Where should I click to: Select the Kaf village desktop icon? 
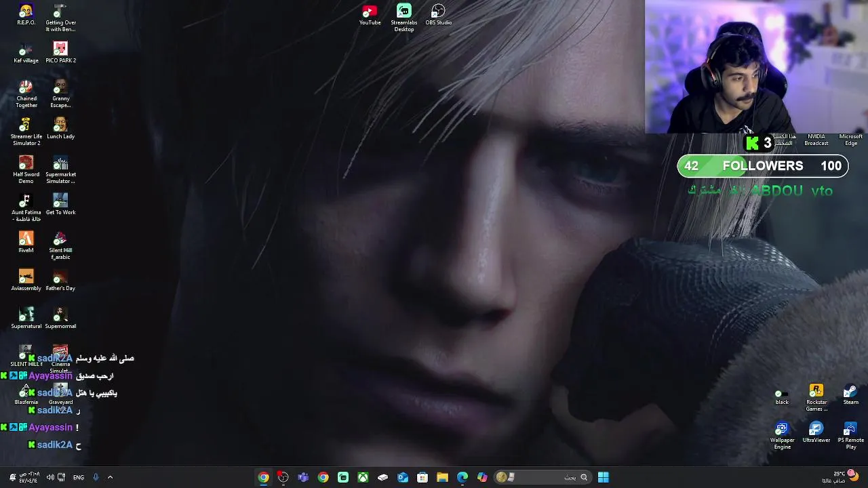point(26,53)
